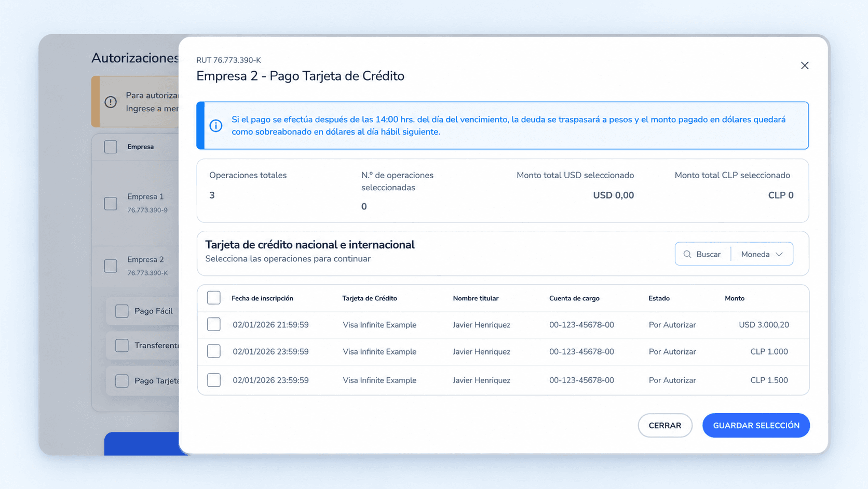Toggle the Empresa header checkbox in background
This screenshot has width=868, height=489.
(x=111, y=147)
